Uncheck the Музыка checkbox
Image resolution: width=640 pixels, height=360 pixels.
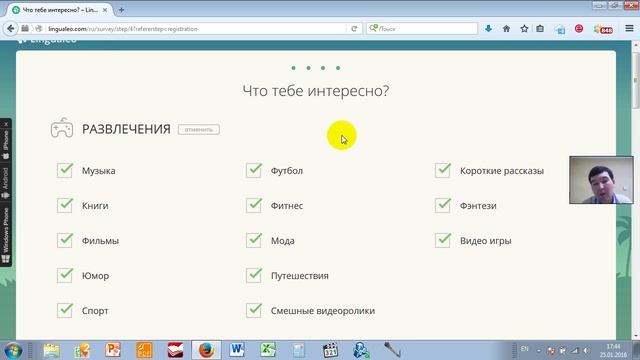click(x=64, y=170)
